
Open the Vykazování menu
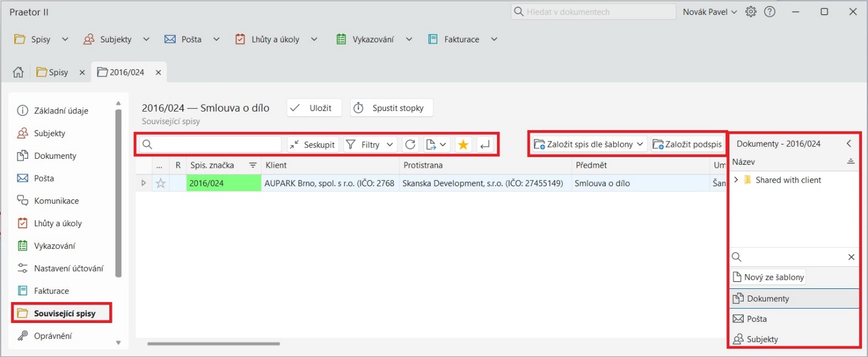click(373, 39)
